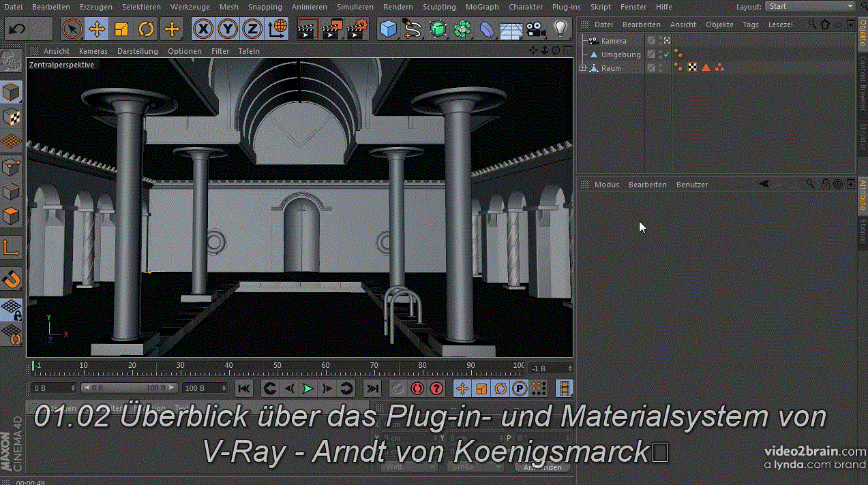The height and width of the screenshot is (485, 868).
Task: Open the Darstellung viewport menu
Action: (137, 51)
